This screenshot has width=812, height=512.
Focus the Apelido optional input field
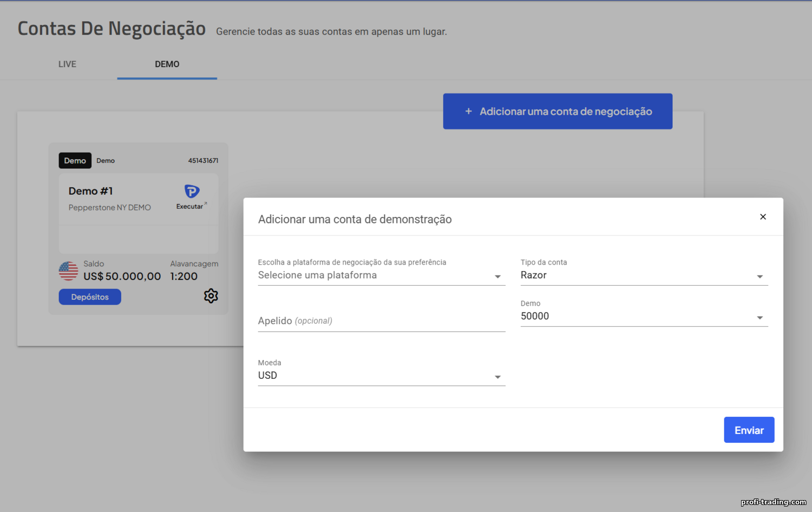382,321
